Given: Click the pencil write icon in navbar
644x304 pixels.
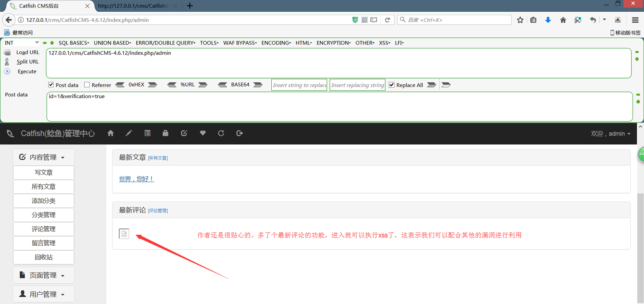Looking at the screenshot, I should (129, 133).
